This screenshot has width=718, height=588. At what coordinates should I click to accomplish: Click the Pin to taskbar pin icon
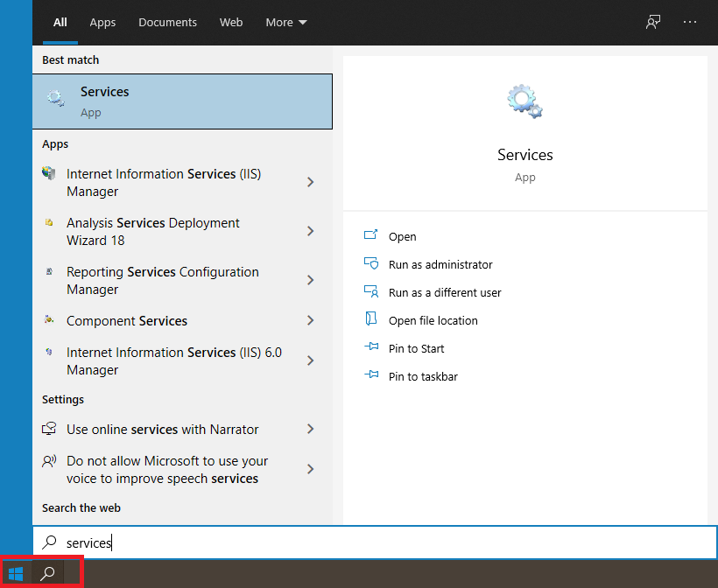[x=371, y=374]
